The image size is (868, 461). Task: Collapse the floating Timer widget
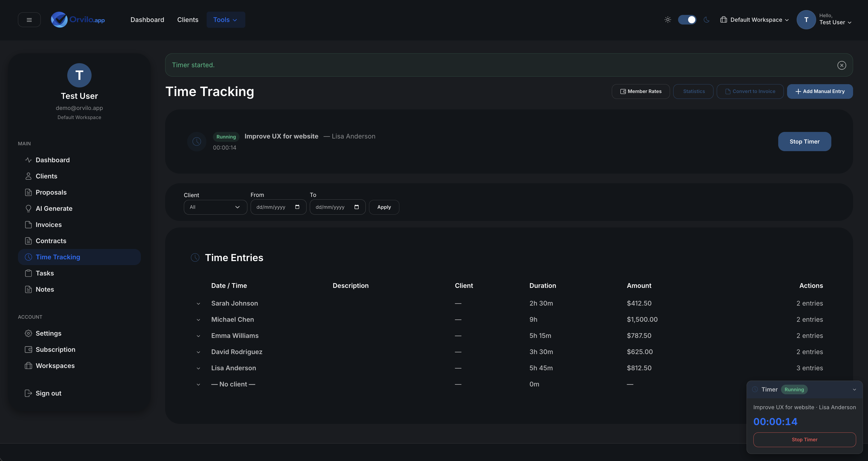pos(854,389)
